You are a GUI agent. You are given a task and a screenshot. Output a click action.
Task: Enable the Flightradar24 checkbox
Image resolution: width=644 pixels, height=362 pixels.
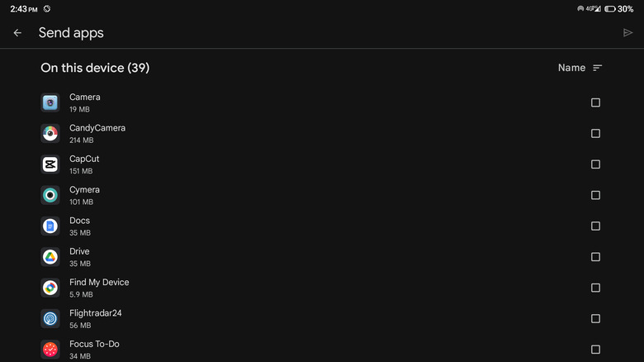point(595,318)
